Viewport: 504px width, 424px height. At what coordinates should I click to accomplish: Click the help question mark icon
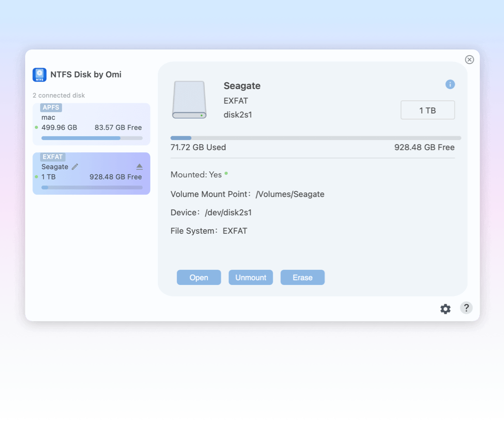coord(466,308)
